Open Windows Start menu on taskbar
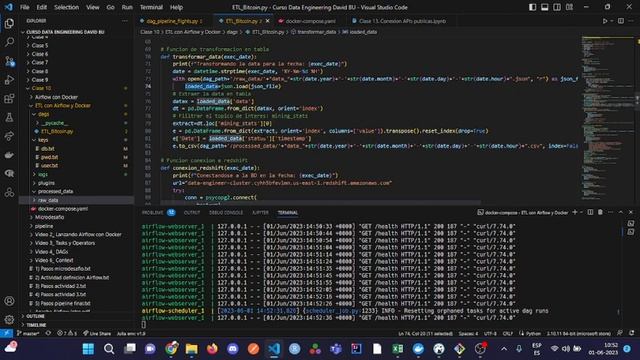The width and height of the screenshot is (640, 360). coord(88,349)
